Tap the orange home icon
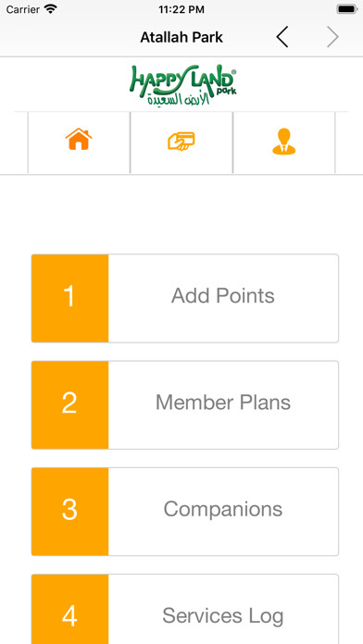This screenshot has width=363, height=644. pyautogui.click(x=79, y=139)
